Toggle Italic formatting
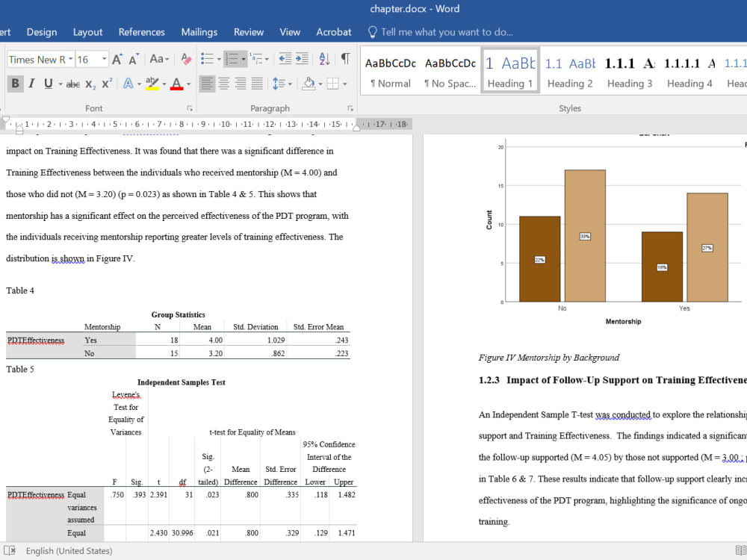 pos(31,84)
